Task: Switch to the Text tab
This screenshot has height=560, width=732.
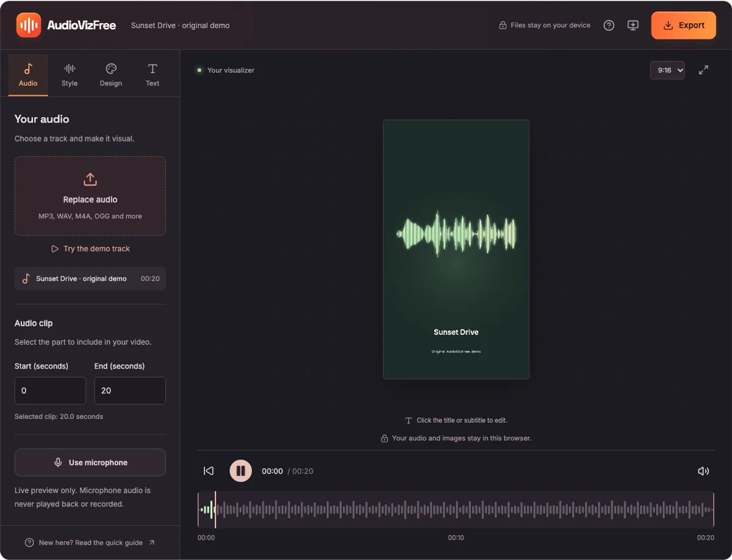Action: coord(152,75)
